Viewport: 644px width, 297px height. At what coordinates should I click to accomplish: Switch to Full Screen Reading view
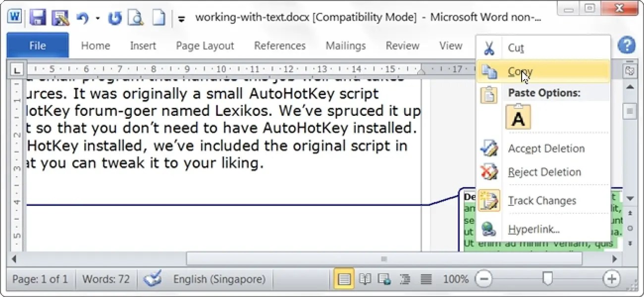[365, 279]
